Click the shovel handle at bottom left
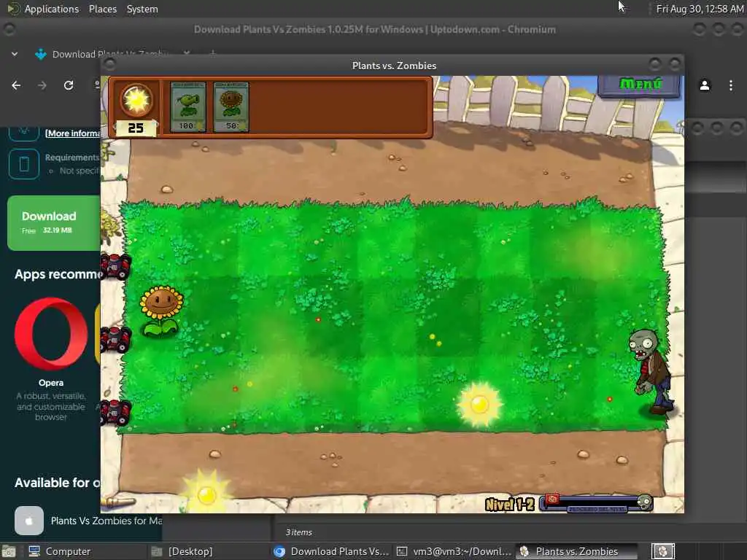This screenshot has height=560, width=747. pos(119,502)
